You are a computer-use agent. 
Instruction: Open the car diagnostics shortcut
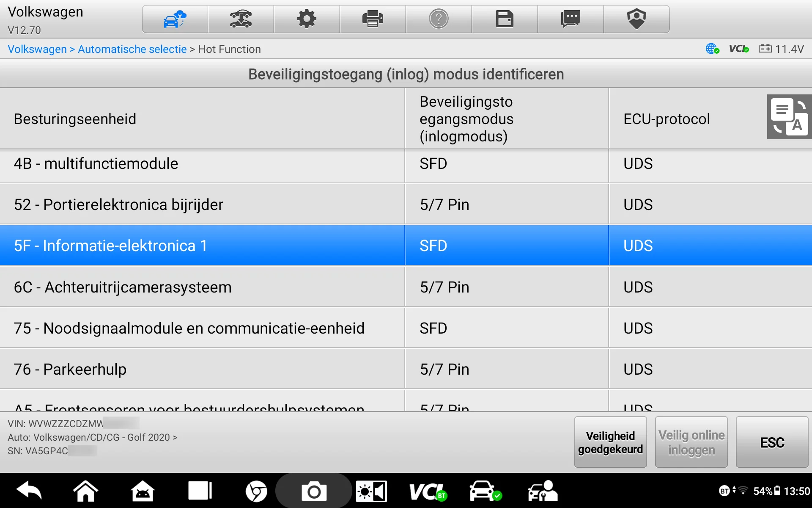(486, 491)
